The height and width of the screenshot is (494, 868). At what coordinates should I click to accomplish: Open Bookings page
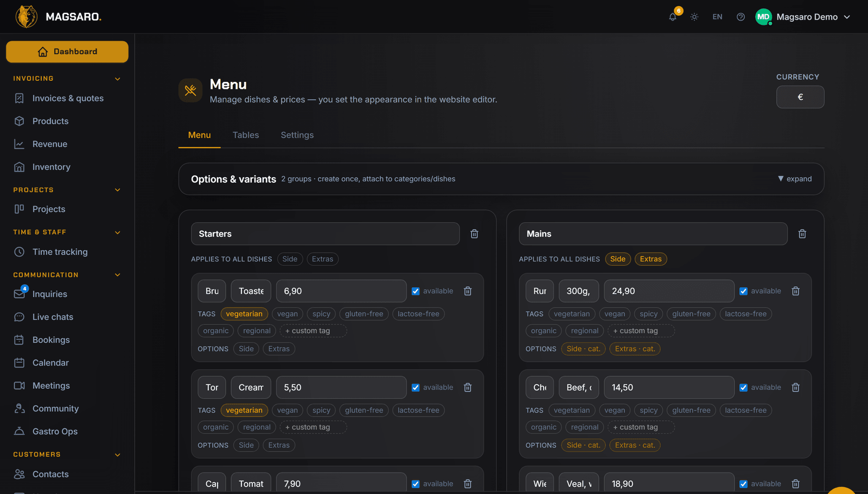(67, 340)
